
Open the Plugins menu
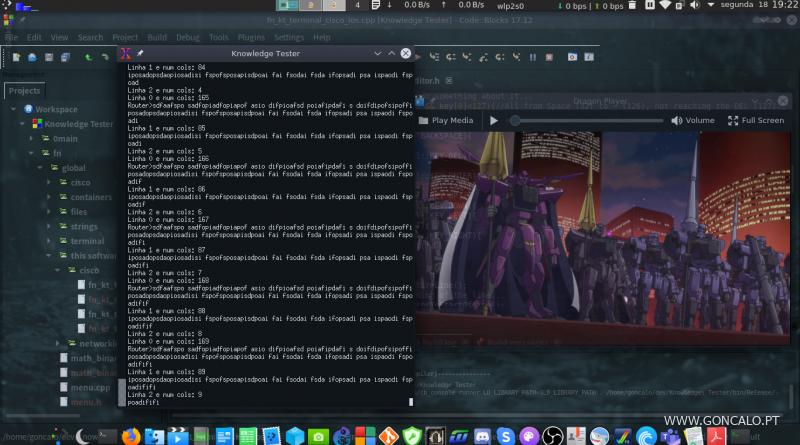251,37
